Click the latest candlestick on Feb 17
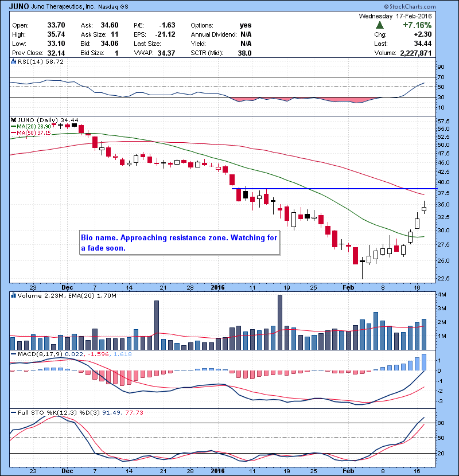Image resolution: width=459 pixels, height=476 pixels. point(424,208)
